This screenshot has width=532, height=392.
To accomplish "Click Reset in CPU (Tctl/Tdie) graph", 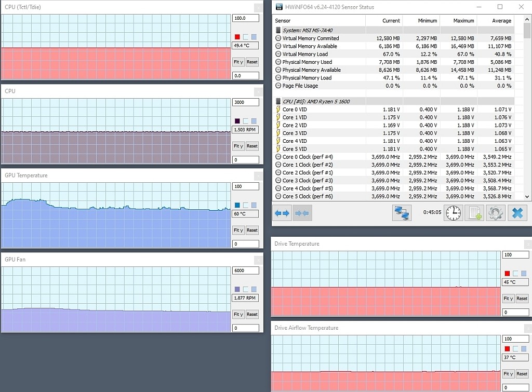I will [x=252, y=62].
